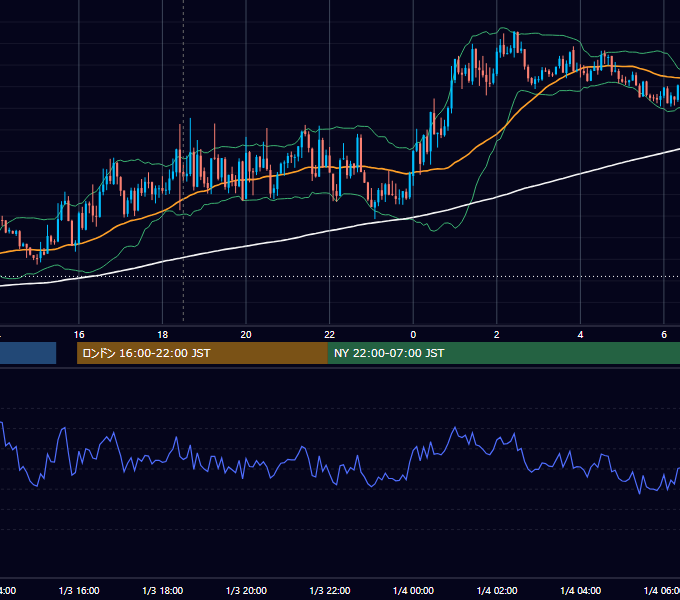The image size is (680, 600).
Task: Click the '22' hour label on the price chart axis
Action: pos(330,335)
